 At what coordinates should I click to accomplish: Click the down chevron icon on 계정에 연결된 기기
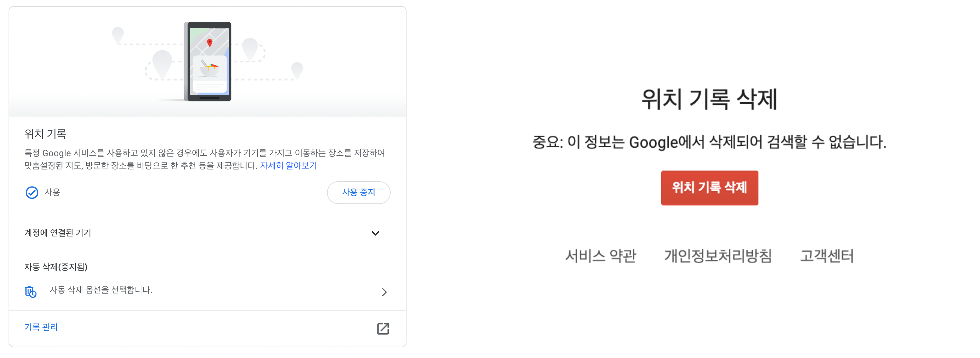376,233
